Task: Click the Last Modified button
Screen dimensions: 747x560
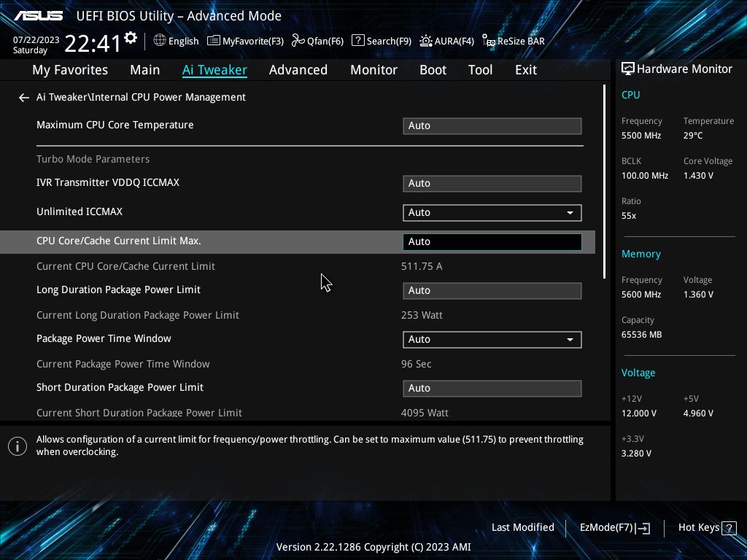Action: (x=522, y=528)
